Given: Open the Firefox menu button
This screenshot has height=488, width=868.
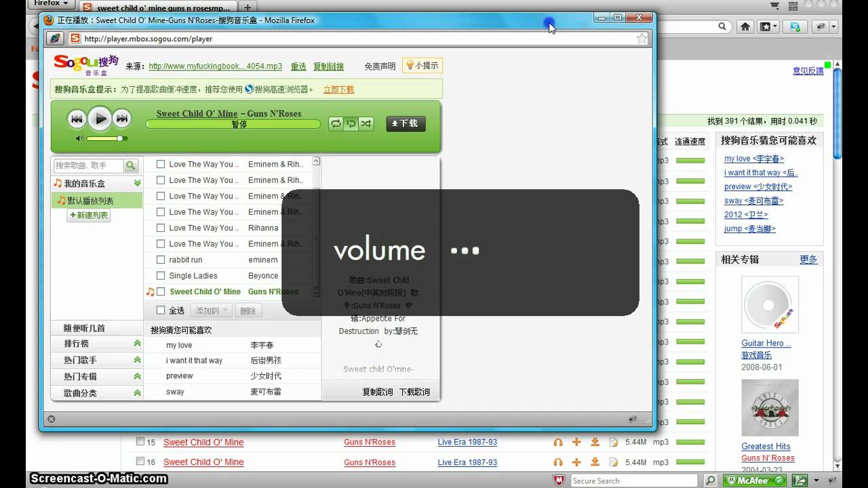Looking at the screenshot, I should point(50,3).
